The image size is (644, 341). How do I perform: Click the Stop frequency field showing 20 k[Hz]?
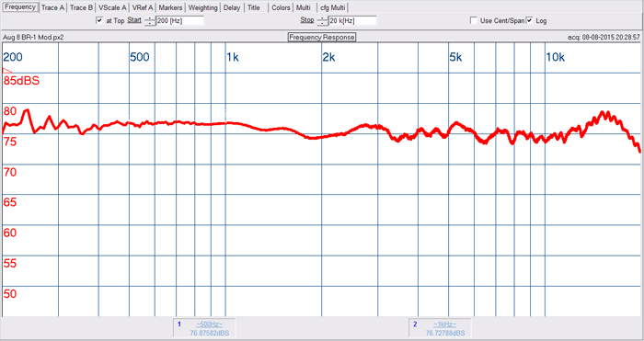click(352, 20)
